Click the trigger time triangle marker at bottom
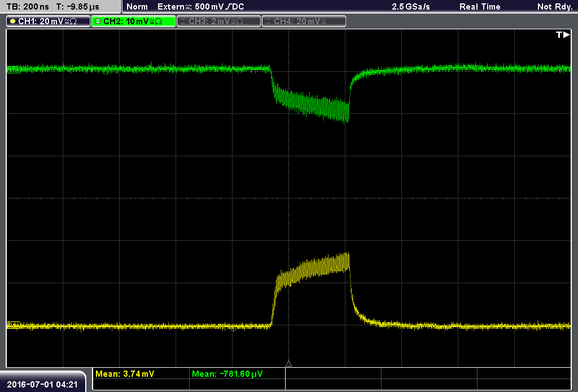 pos(288,364)
